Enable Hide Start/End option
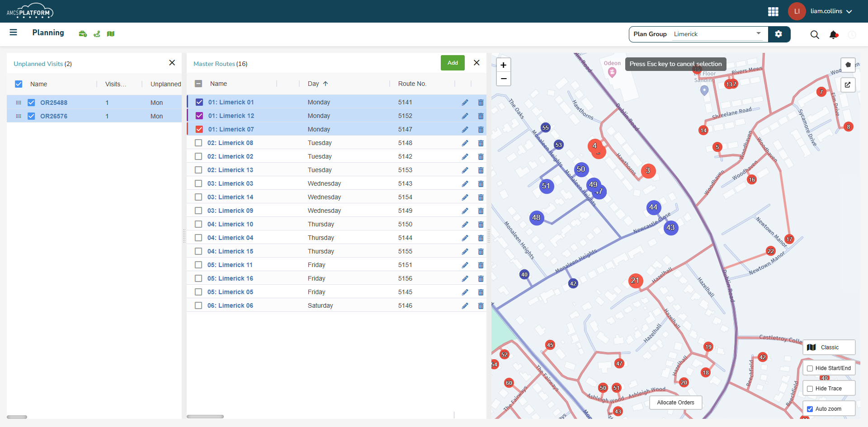868x427 pixels. tap(810, 368)
